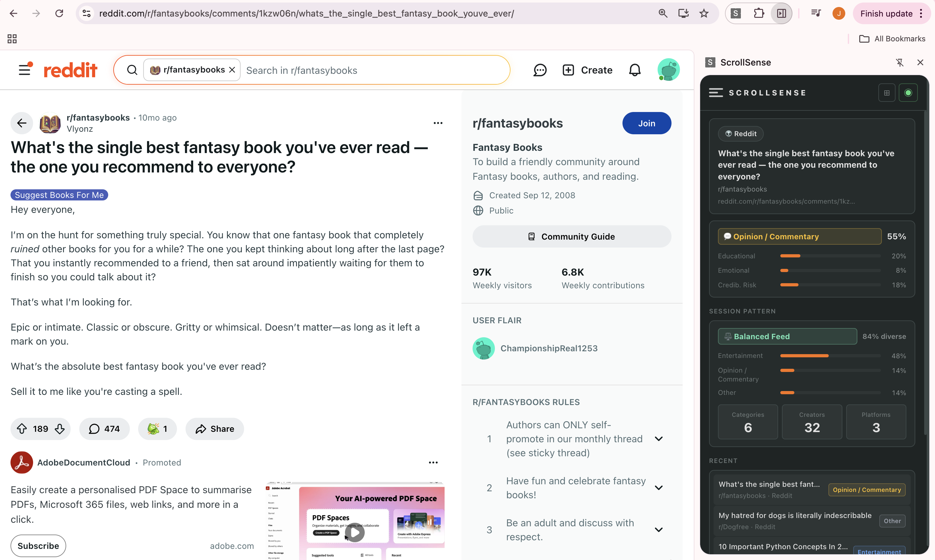Expand rule 3 Be an adult
This screenshot has height=560, width=935.
click(x=658, y=530)
